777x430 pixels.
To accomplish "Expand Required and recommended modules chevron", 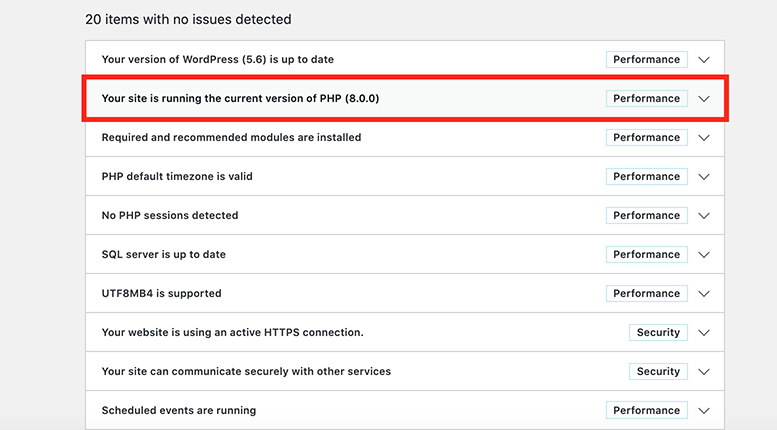I will 704,138.
